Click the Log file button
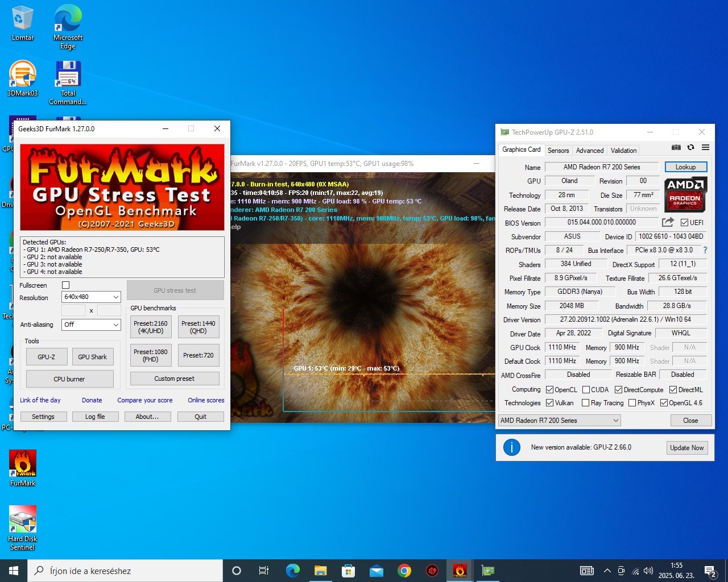The width and height of the screenshot is (728, 582). (x=95, y=417)
